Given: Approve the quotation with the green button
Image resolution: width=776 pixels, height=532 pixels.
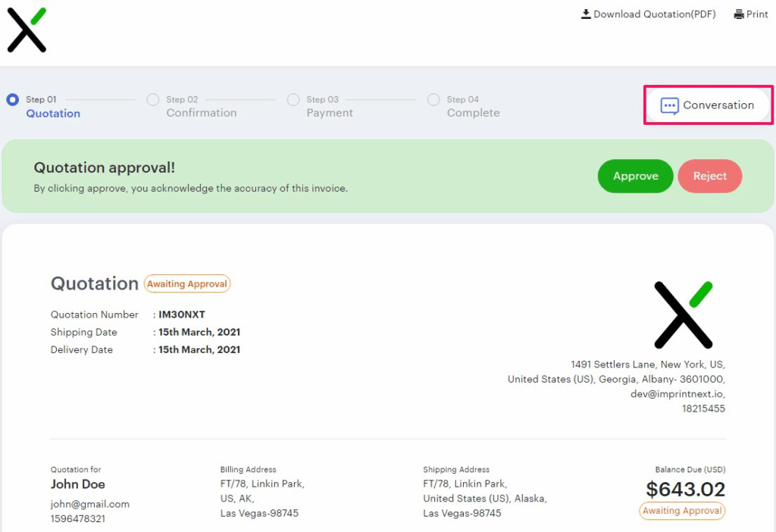Looking at the screenshot, I should (x=635, y=176).
